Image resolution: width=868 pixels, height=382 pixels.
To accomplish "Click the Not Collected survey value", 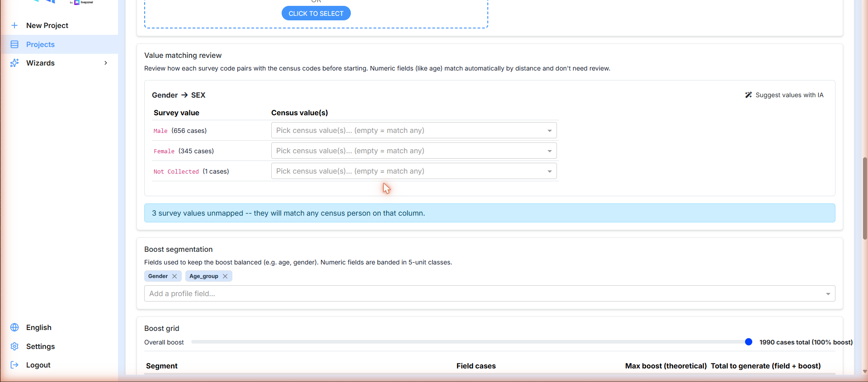I will tap(176, 171).
